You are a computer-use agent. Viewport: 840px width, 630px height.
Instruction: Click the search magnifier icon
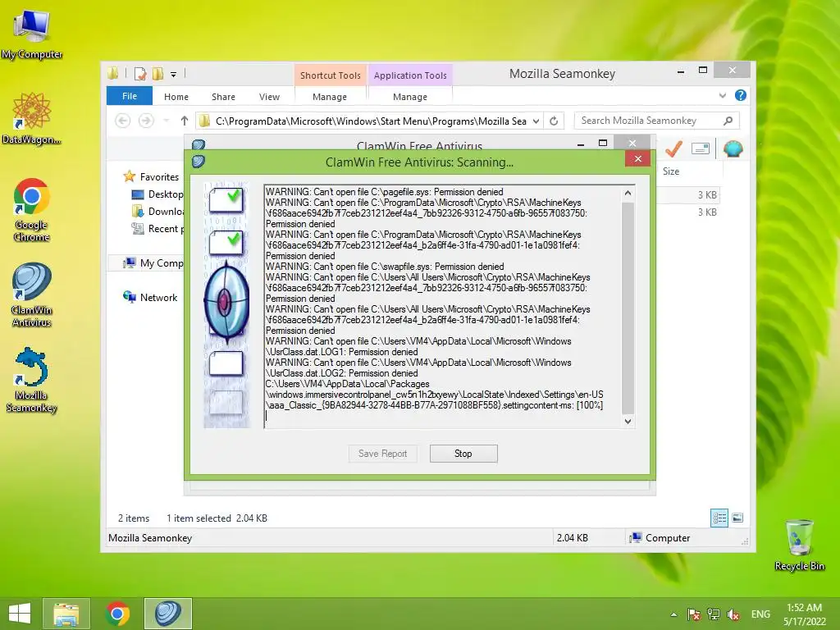(x=728, y=121)
